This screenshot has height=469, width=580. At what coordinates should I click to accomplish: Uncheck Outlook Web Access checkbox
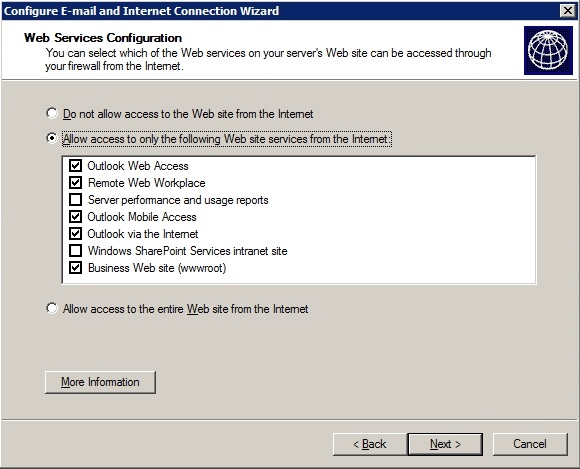(75, 165)
